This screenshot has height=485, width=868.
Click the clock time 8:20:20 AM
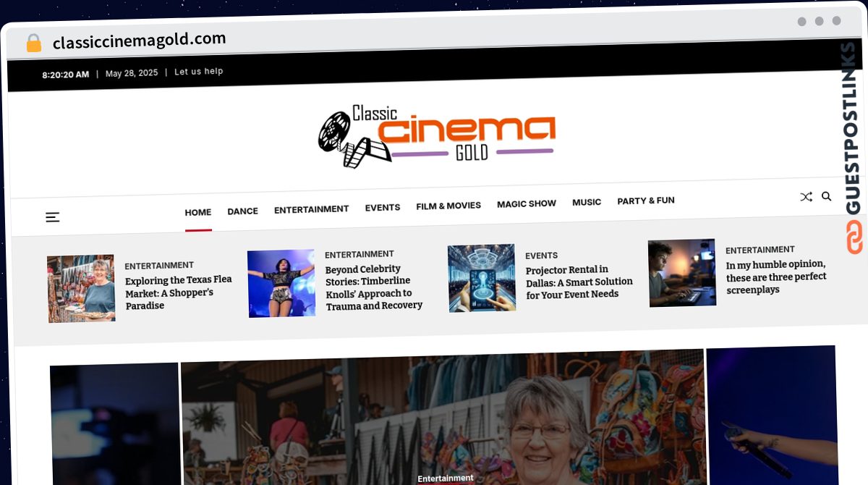(x=66, y=75)
